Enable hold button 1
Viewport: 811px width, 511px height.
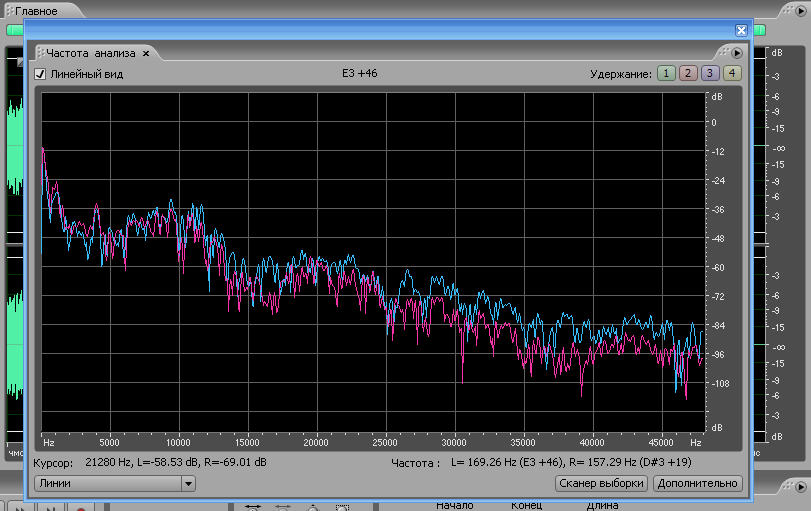click(x=666, y=73)
